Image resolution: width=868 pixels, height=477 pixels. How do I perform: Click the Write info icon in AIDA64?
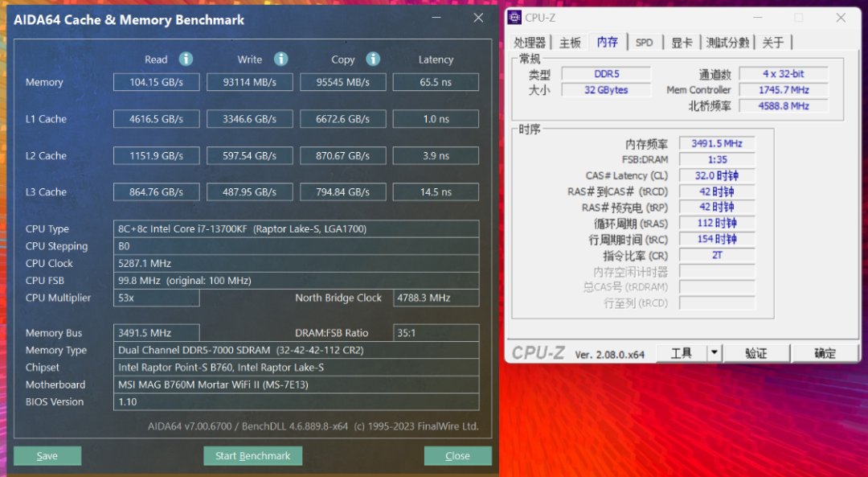(281, 59)
